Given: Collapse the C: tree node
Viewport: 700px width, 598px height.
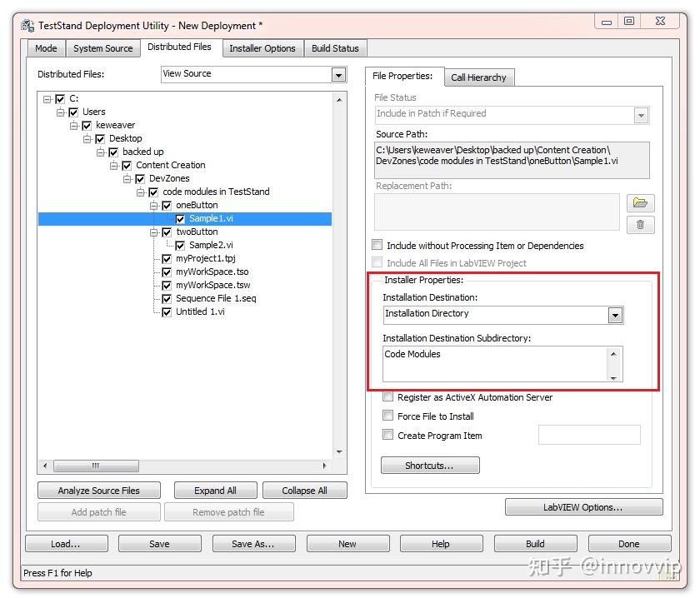Looking at the screenshot, I should 47,99.
